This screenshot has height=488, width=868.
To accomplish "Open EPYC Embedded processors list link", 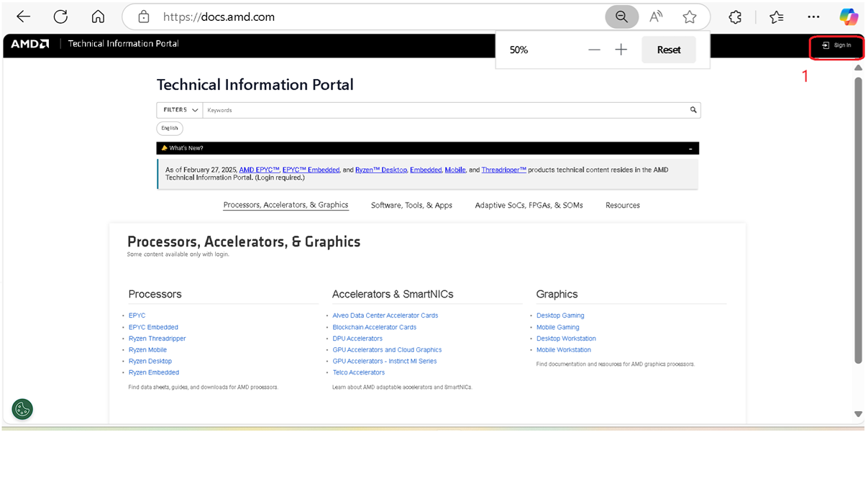I will click(x=153, y=327).
